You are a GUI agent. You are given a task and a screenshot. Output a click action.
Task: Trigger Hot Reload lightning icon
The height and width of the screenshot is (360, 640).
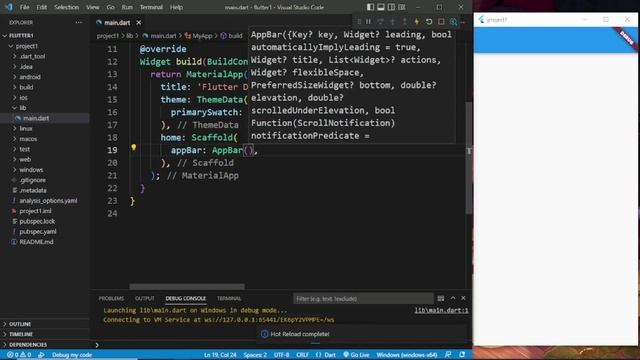[417, 22]
